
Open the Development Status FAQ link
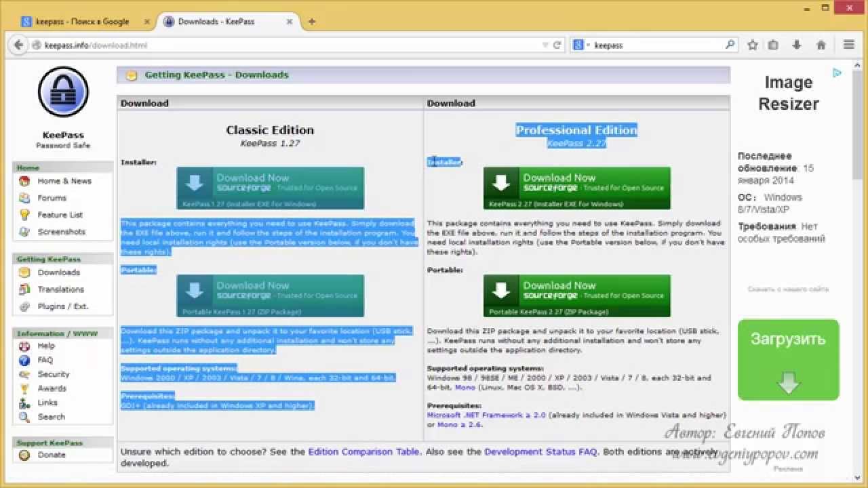pos(540,451)
